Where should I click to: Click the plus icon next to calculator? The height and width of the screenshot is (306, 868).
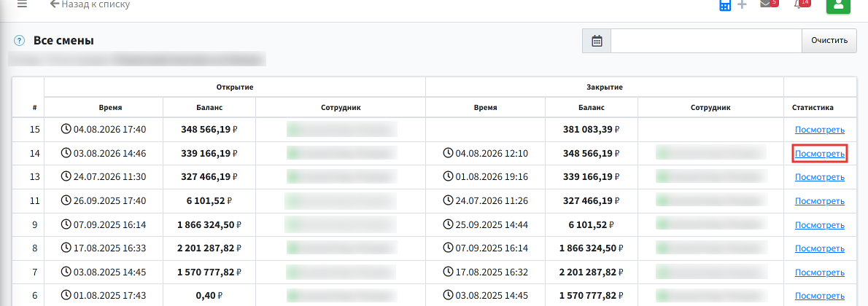(x=742, y=5)
